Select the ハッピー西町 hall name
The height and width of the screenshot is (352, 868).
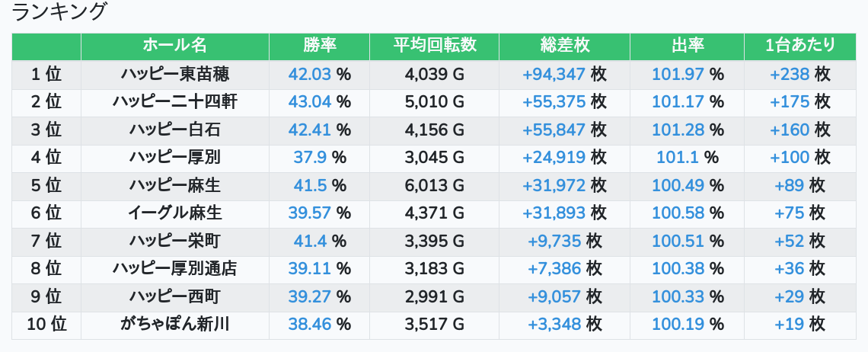point(175,296)
